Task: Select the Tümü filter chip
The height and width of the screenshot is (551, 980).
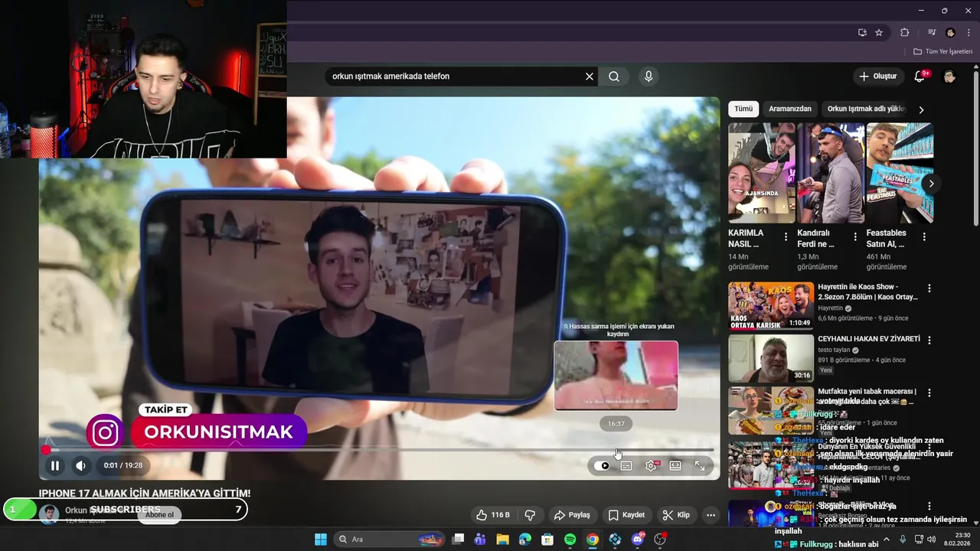Action: click(x=743, y=109)
